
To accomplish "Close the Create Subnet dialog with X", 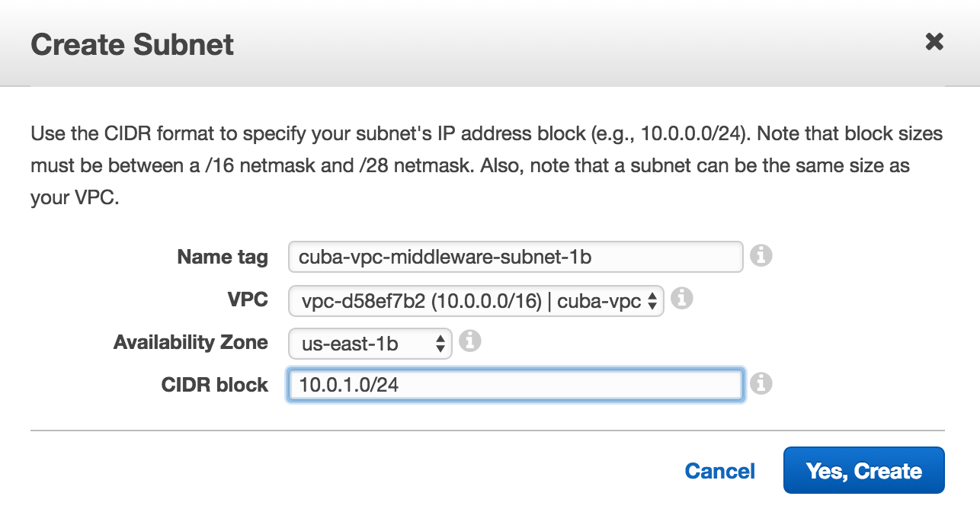I will 934,41.
